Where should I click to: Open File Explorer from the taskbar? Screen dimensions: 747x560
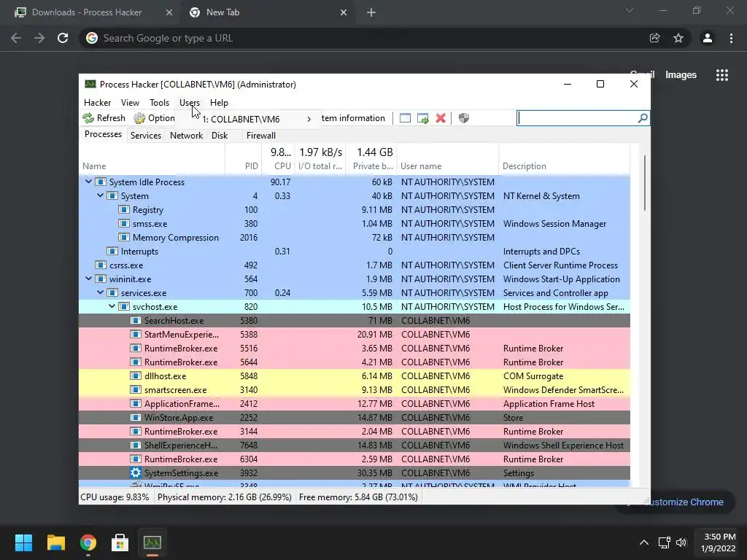pos(55,542)
